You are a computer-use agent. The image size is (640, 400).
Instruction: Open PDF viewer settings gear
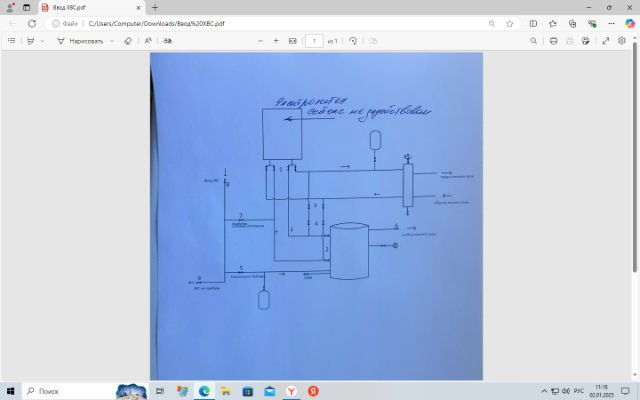click(621, 41)
